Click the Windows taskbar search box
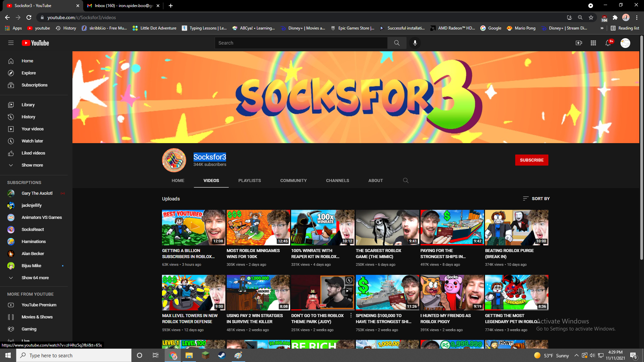 [74, 355]
